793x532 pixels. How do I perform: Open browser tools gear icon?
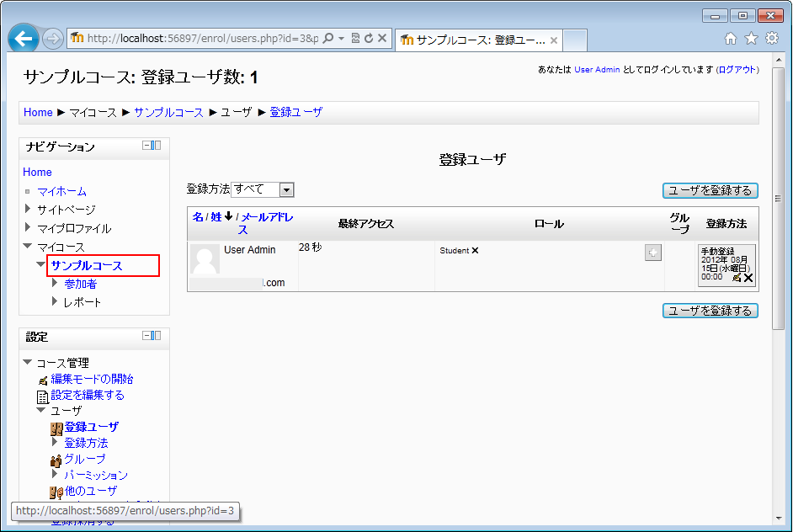coord(771,39)
